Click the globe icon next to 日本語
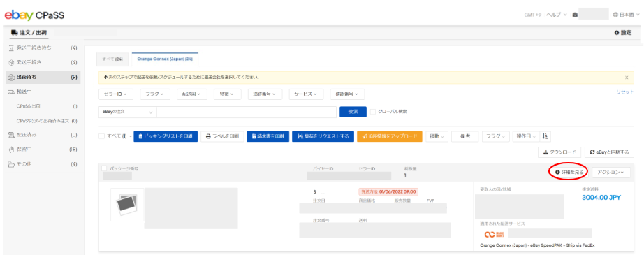Viewport: 644px width, 255px height. click(x=615, y=15)
